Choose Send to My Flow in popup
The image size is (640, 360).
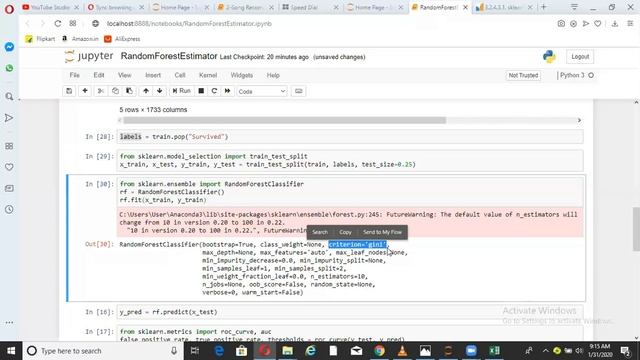point(382,232)
